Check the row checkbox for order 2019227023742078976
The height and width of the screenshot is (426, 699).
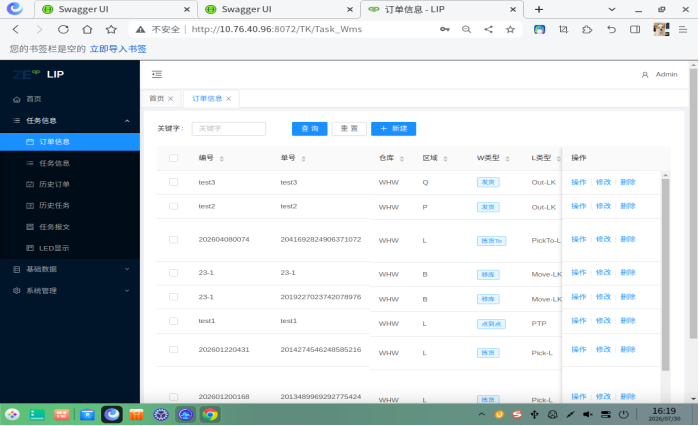[x=173, y=297]
